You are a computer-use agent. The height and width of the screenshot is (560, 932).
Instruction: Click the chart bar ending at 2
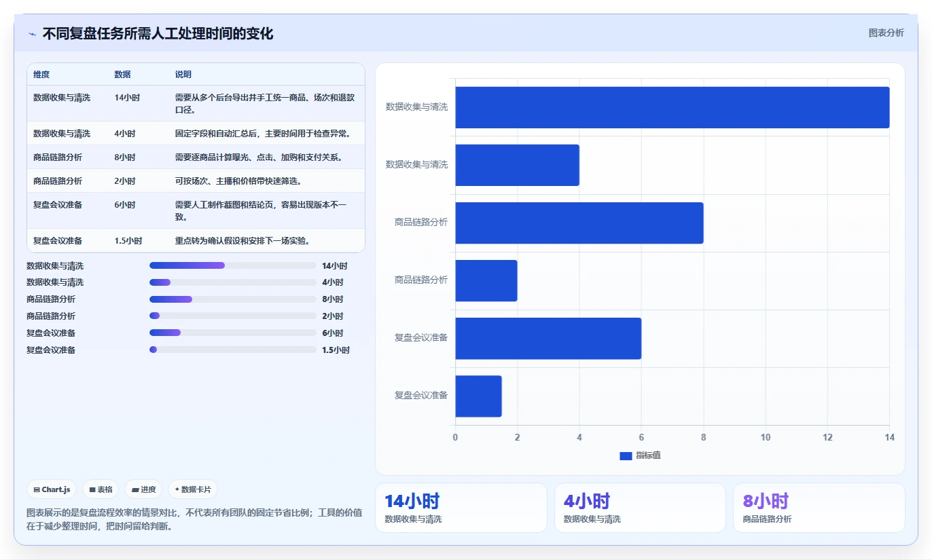click(x=486, y=280)
